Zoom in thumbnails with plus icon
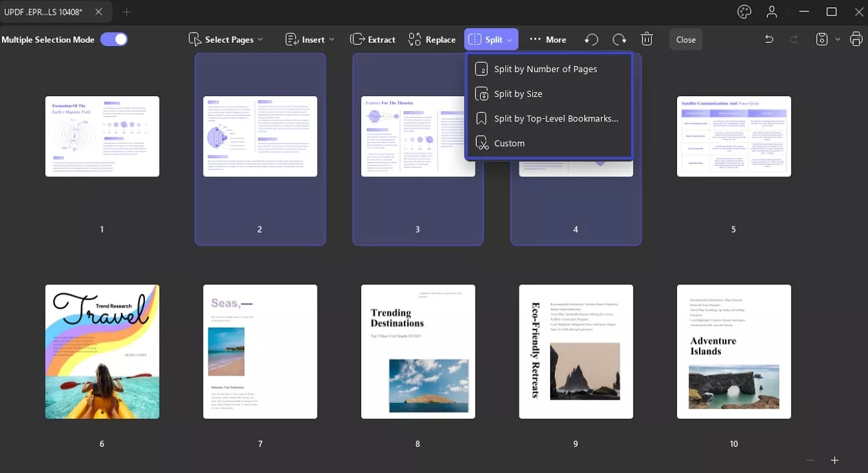Screen dimensions: 868x473 834,460
